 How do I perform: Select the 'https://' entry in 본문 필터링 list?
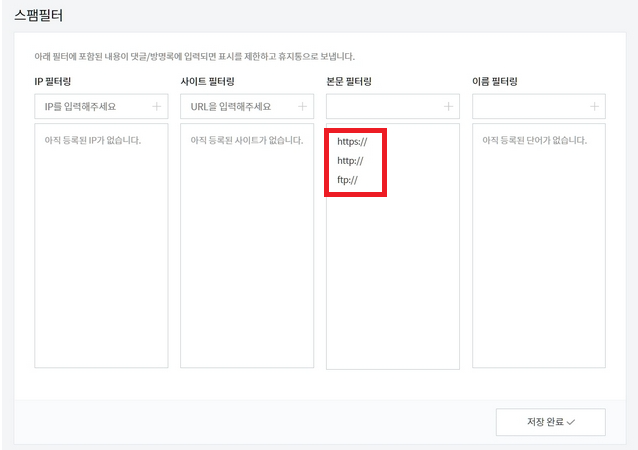(x=352, y=142)
